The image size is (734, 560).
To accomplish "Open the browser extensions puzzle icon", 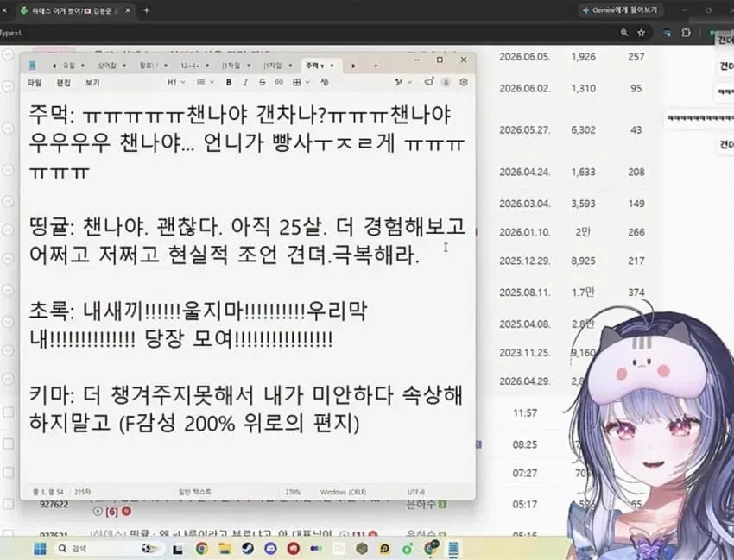I will pyautogui.click(x=686, y=32).
